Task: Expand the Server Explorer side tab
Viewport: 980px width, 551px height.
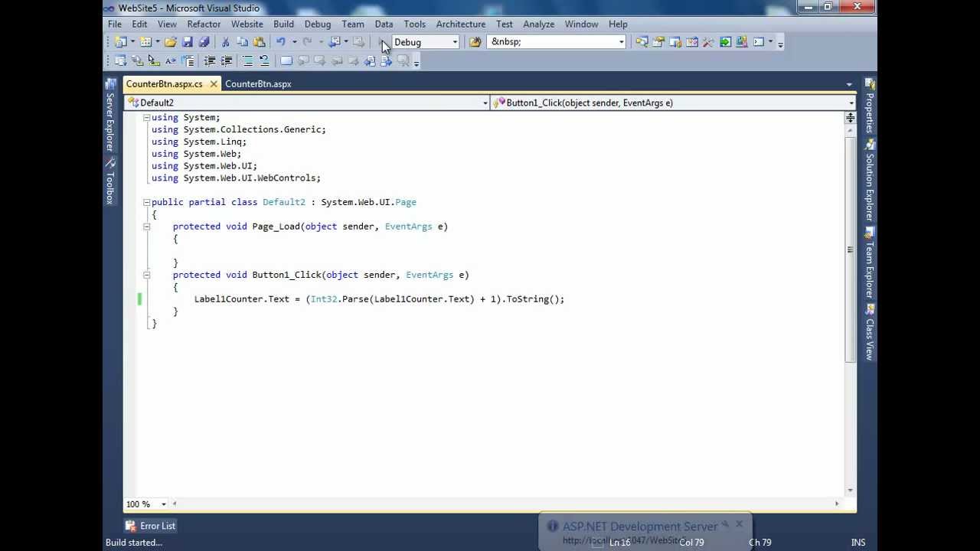Action: point(109,116)
